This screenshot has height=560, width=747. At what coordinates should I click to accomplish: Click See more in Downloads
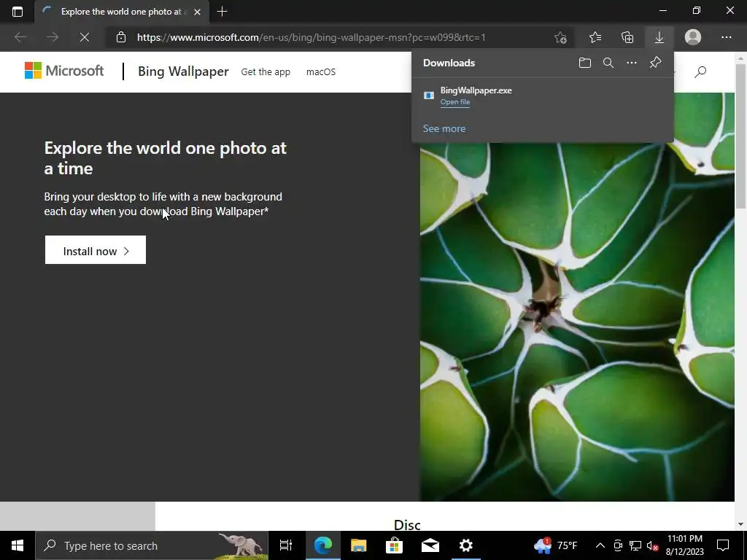(444, 128)
